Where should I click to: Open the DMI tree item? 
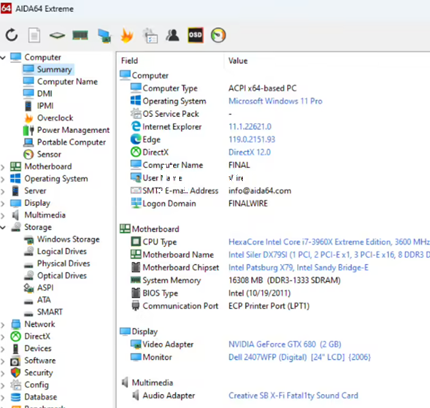[38, 93]
